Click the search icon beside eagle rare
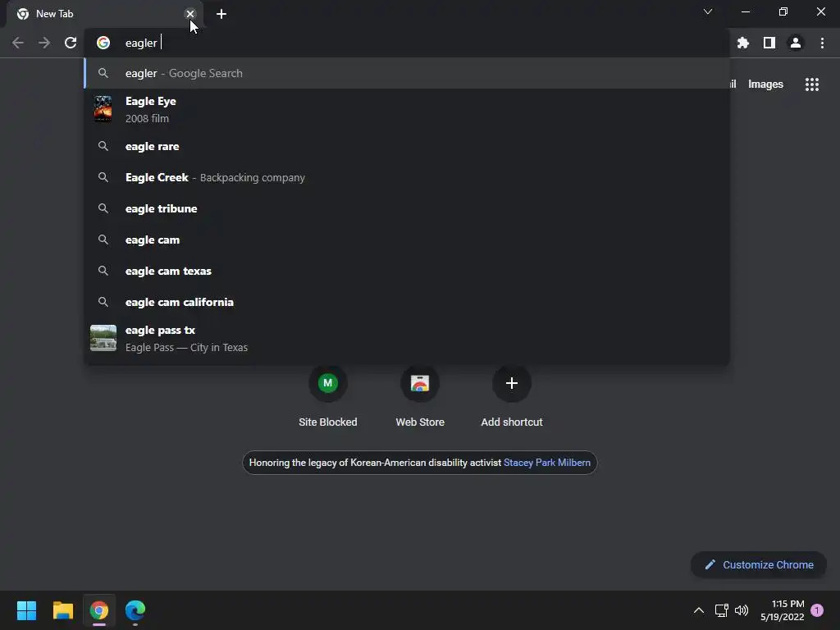The image size is (840, 630). [x=103, y=146]
